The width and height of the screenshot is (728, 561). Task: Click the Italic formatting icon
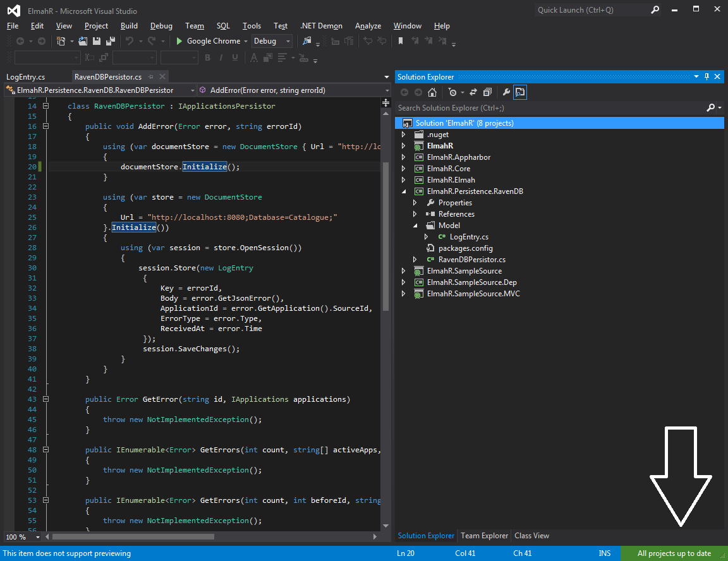point(221,57)
